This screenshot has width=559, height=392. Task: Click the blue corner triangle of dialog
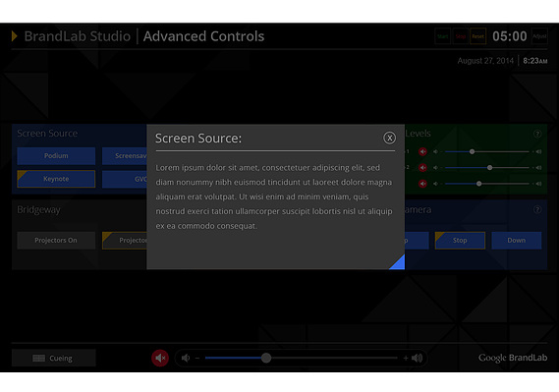tap(399, 263)
